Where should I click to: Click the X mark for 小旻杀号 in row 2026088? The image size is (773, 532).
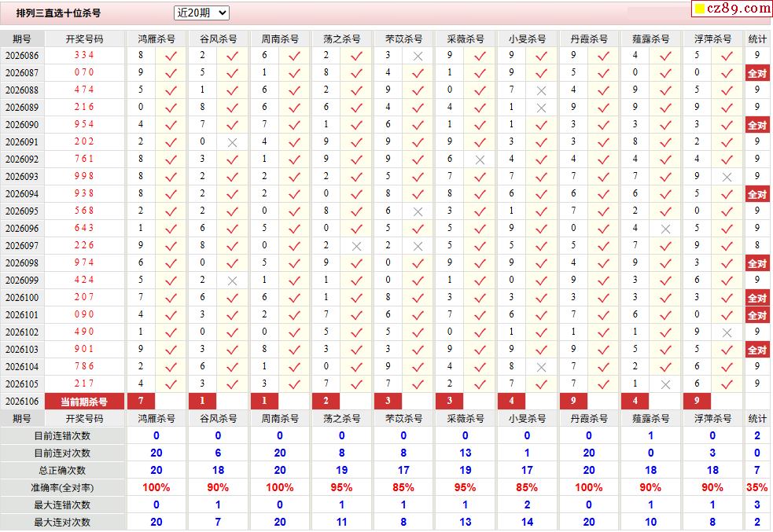coord(541,90)
